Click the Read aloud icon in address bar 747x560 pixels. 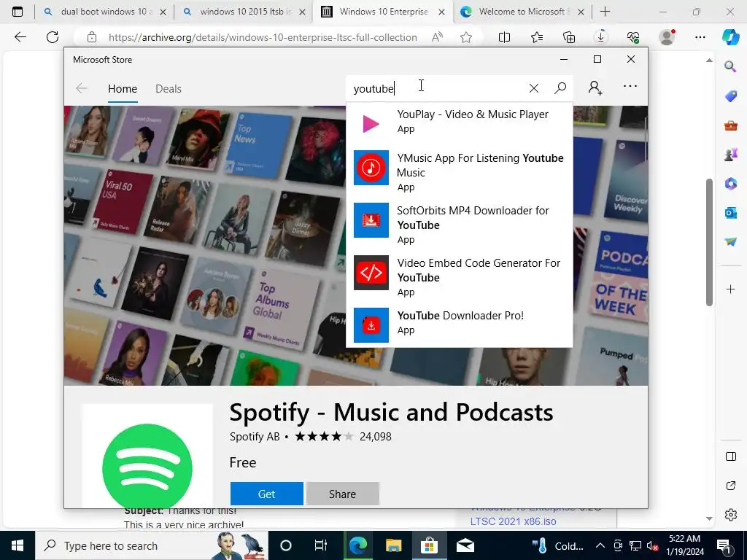(437, 37)
